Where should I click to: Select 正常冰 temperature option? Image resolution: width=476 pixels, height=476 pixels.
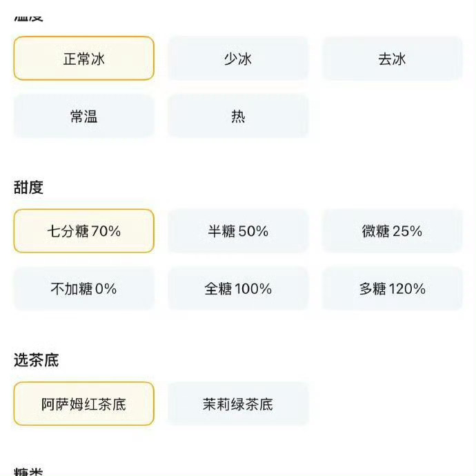point(83,58)
